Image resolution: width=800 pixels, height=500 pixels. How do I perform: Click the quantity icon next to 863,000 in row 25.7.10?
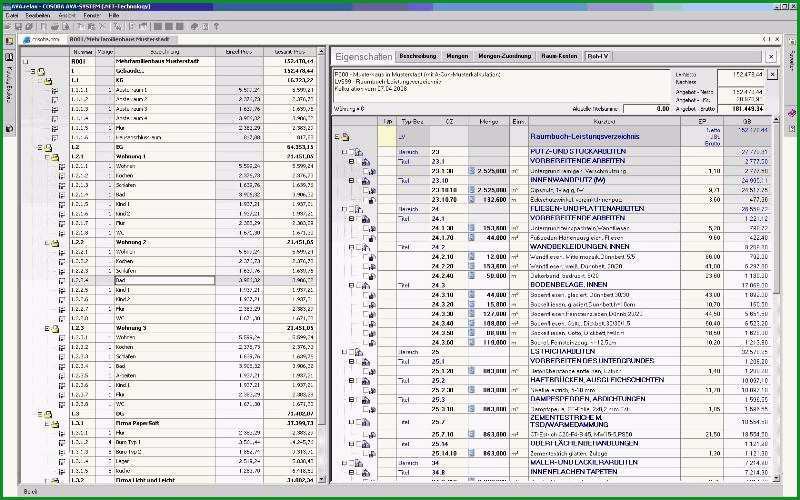pyautogui.click(x=472, y=434)
